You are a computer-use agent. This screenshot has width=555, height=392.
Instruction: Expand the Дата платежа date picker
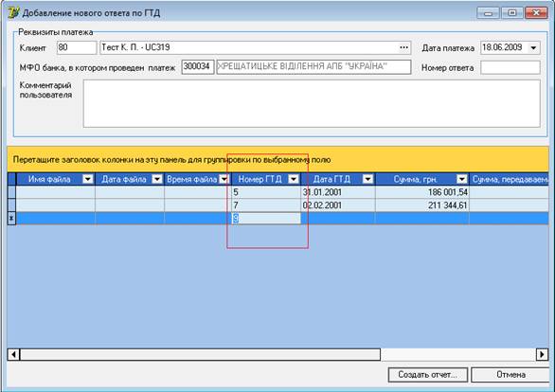(x=533, y=47)
